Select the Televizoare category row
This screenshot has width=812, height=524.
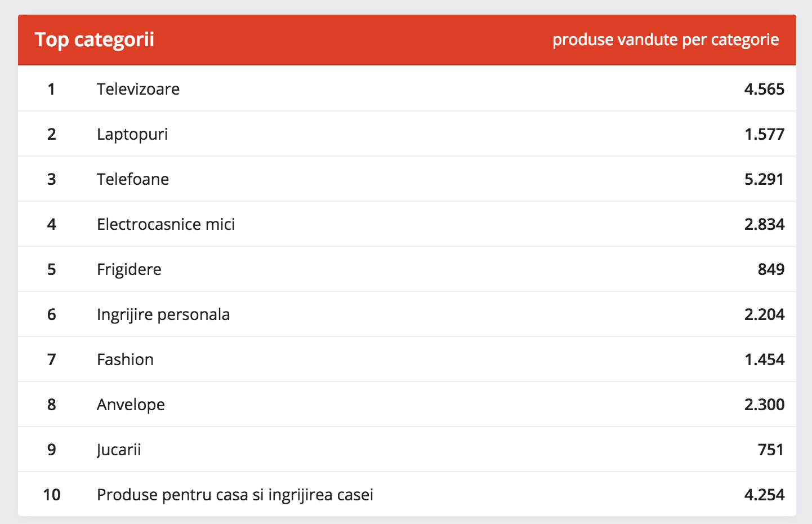click(138, 89)
